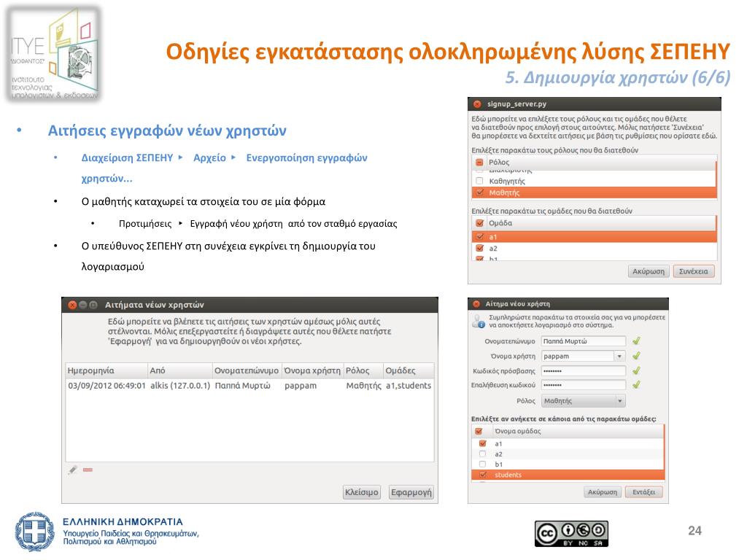This screenshot has height=560, width=747.
Task: Sort by the Ρόλος column header in requests table
Action: [x=363, y=370]
